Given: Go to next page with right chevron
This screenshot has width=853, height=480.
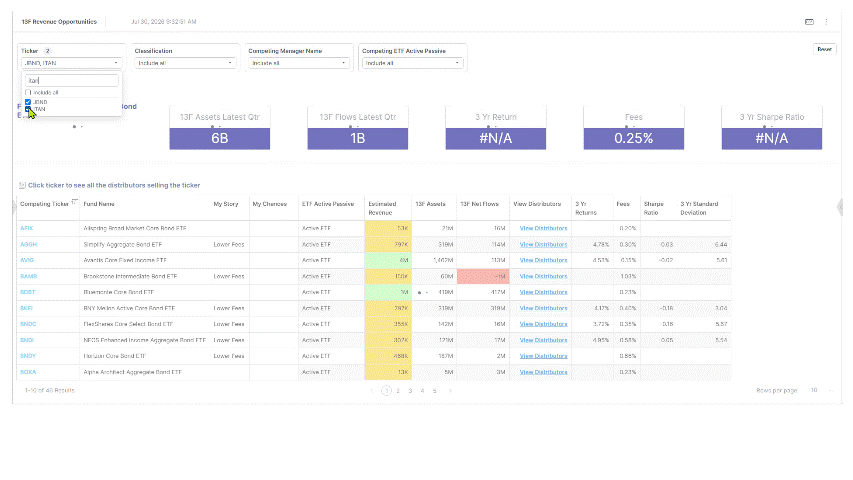Looking at the screenshot, I should pos(450,391).
